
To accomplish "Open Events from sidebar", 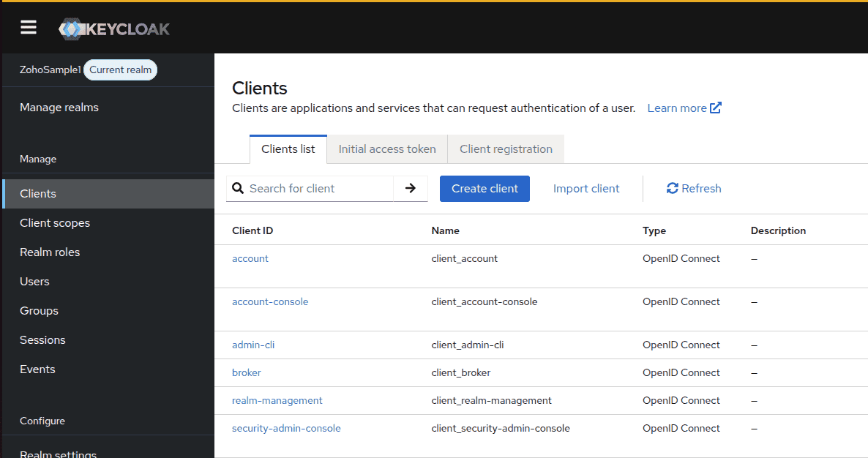I will pos(37,369).
